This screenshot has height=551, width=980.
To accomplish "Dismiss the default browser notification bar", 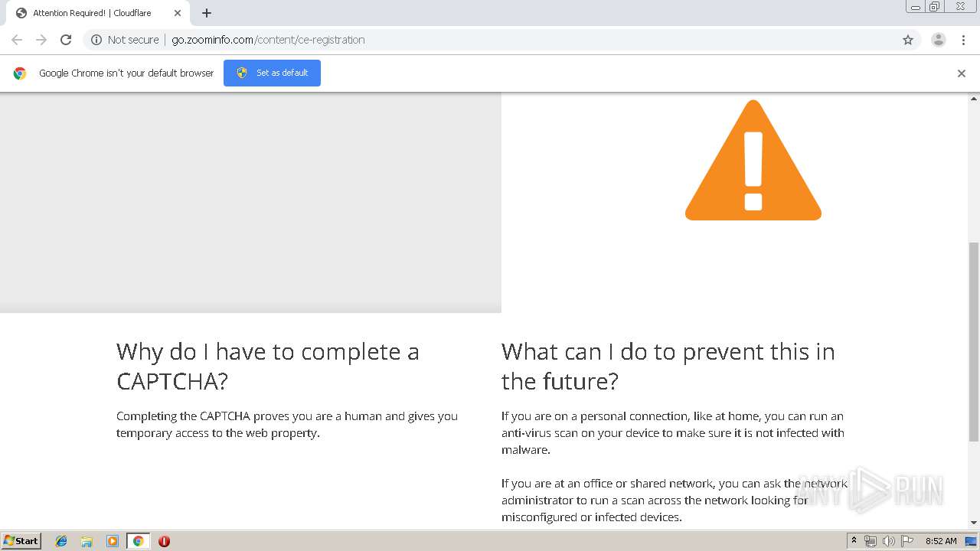I will click(x=962, y=73).
